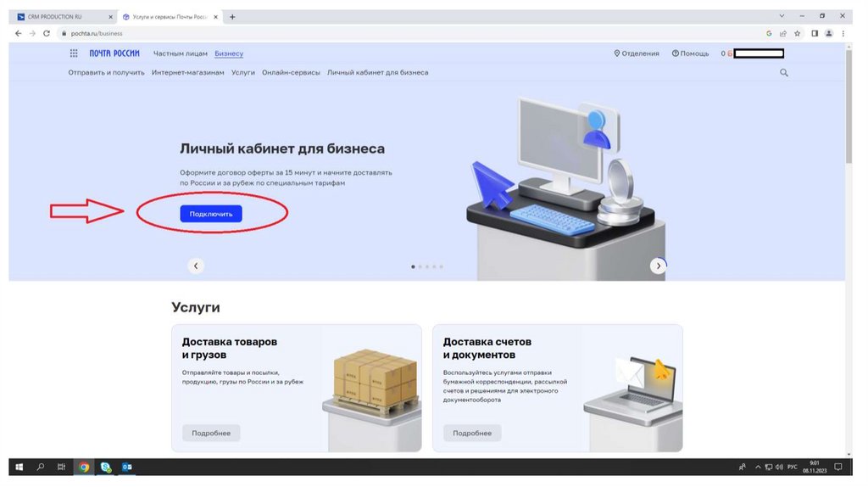This screenshot has width=868, height=487.
Task: Click the share page icon in address bar
Action: [x=782, y=33]
